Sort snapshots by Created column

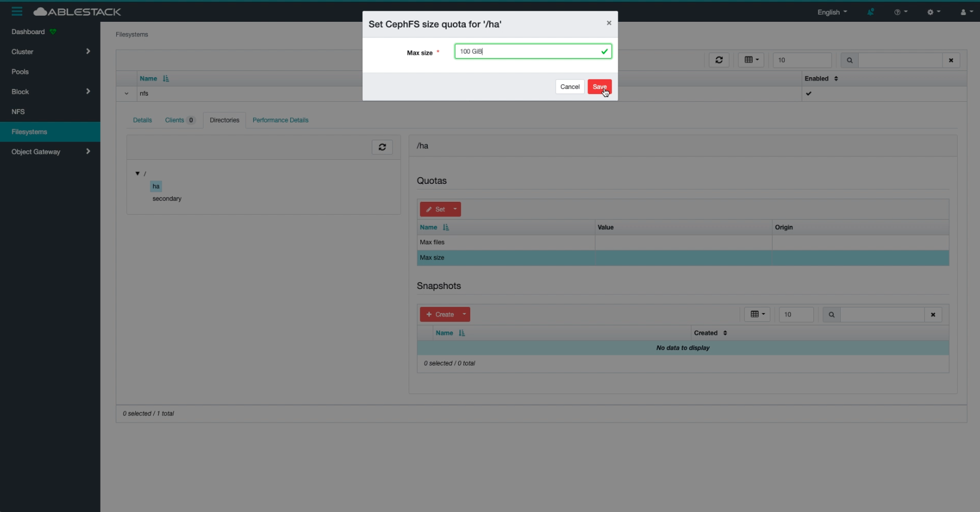click(711, 333)
